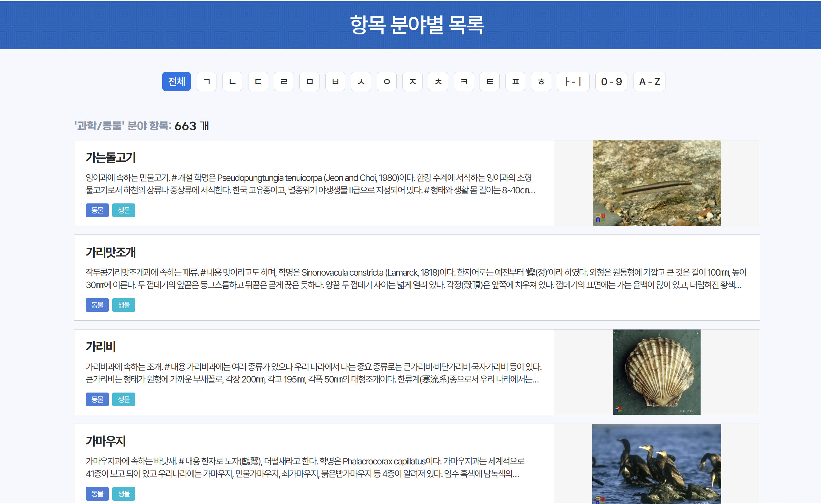Filter entries by ㅂ consonant

[335, 81]
